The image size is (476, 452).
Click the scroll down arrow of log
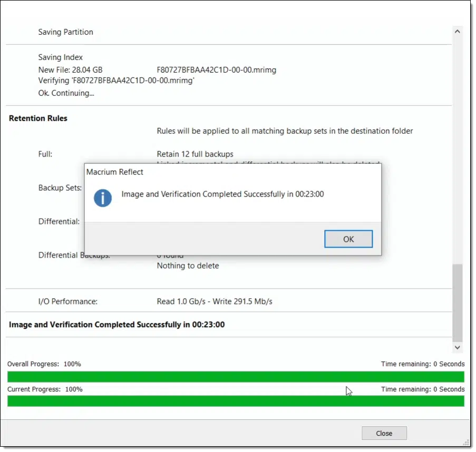[x=458, y=348]
